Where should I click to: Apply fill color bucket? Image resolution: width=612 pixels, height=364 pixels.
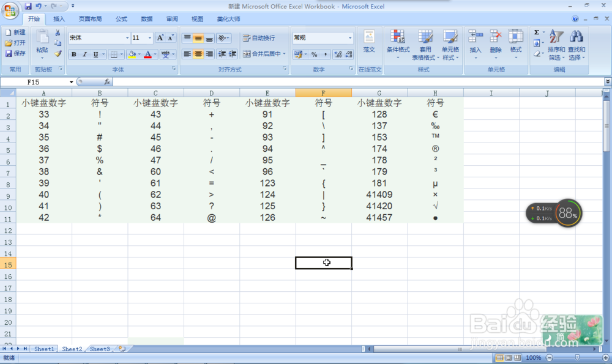click(x=132, y=54)
